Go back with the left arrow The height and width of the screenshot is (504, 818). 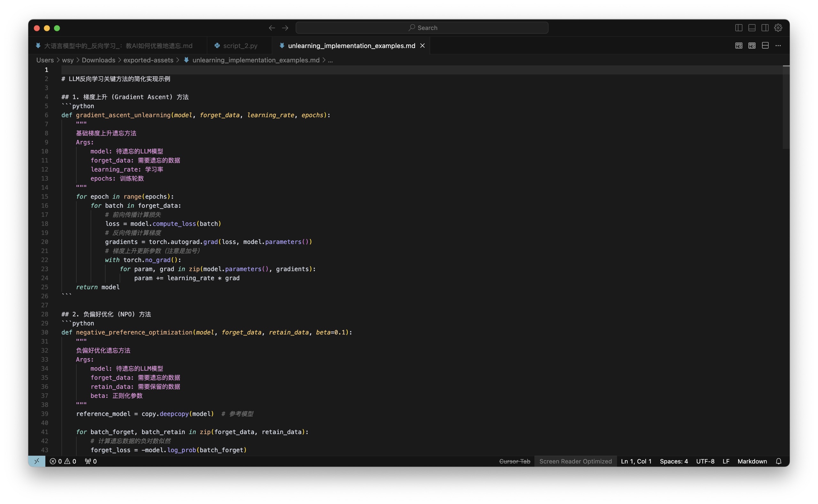pyautogui.click(x=272, y=28)
